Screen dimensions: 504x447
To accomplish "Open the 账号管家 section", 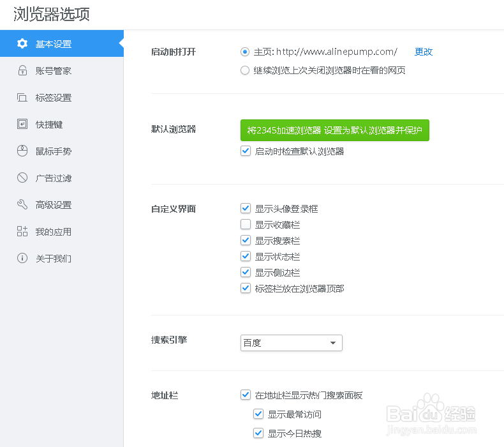I will 62,70.
